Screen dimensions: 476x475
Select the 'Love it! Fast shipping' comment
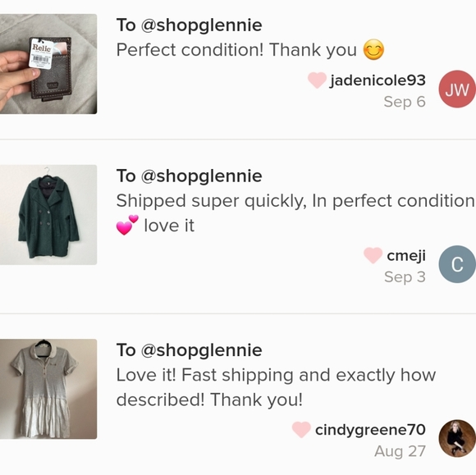pos(277,387)
